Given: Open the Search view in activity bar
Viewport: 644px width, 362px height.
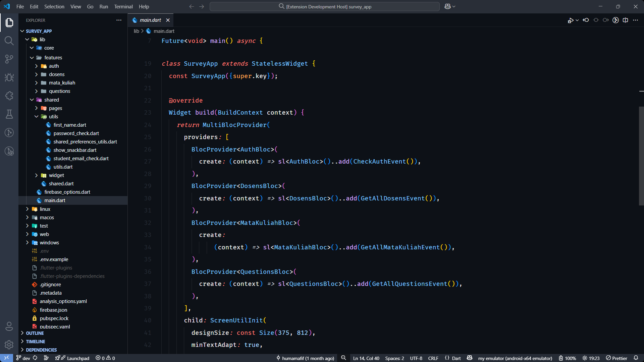Looking at the screenshot, I should (9, 41).
